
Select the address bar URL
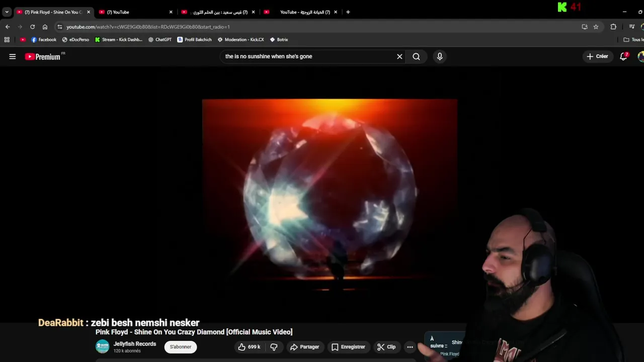coord(148,27)
